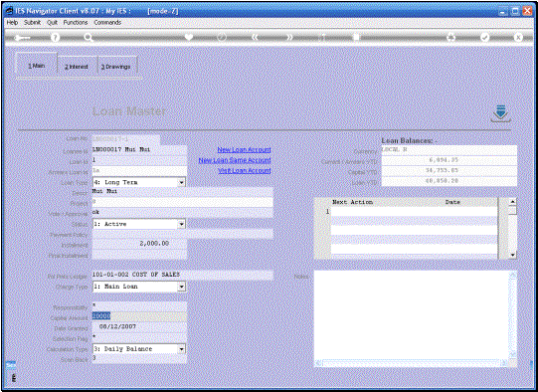Open the Quit menu
The image size is (538, 392).
tap(52, 22)
